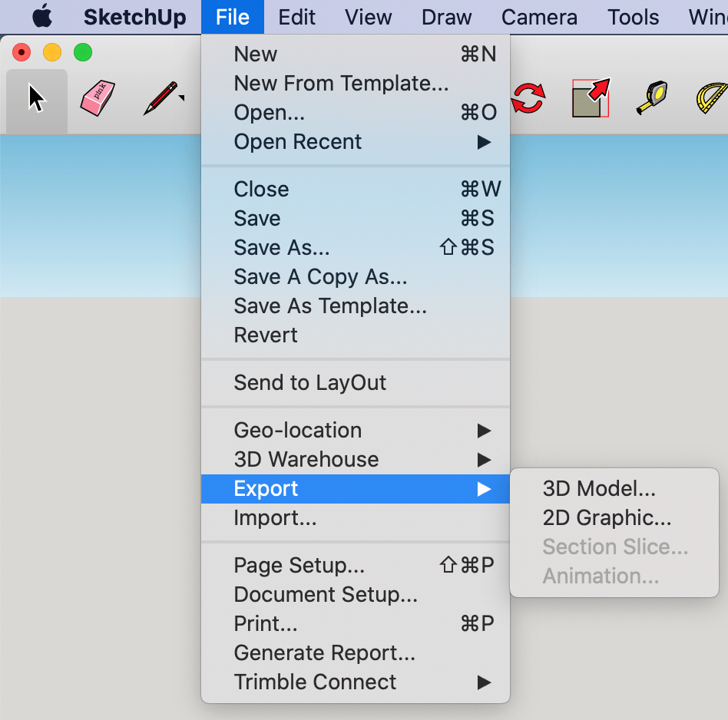Open the Pencil tool dropdown arrow
Image resolution: width=728 pixels, height=720 pixels.
coord(182,97)
